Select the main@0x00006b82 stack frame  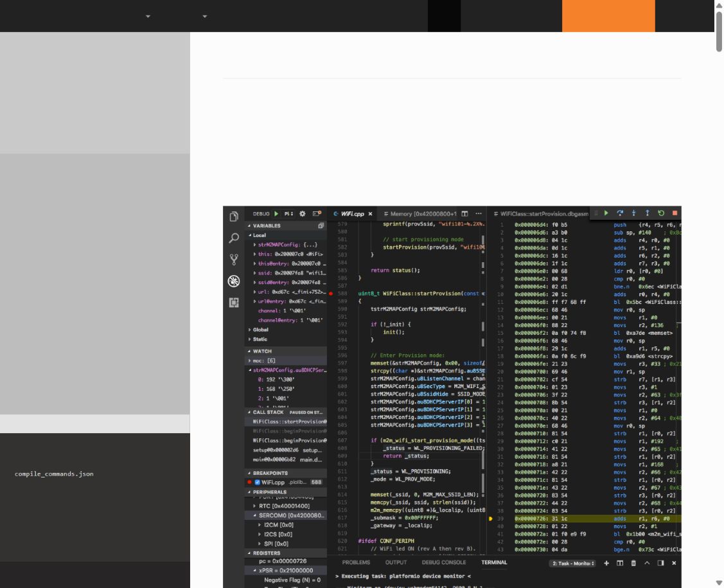[x=286, y=459]
